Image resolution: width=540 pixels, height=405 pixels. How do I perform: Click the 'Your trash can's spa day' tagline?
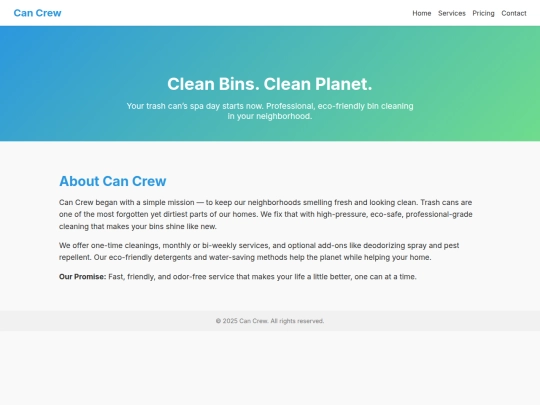[x=270, y=111]
